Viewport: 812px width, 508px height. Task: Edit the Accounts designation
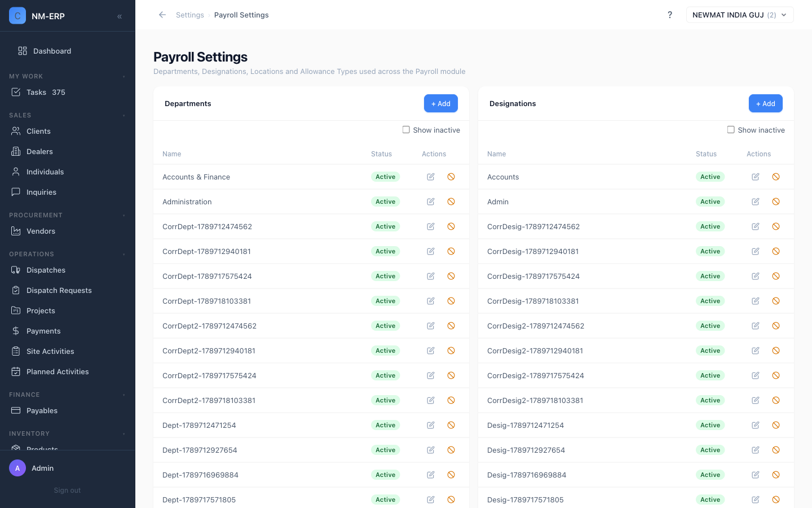pyautogui.click(x=756, y=177)
